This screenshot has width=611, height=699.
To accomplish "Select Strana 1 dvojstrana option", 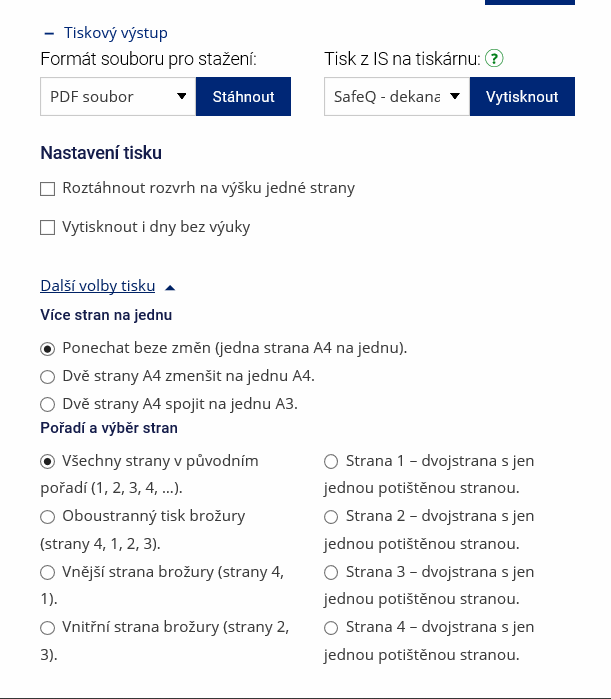I will coord(331,461).
